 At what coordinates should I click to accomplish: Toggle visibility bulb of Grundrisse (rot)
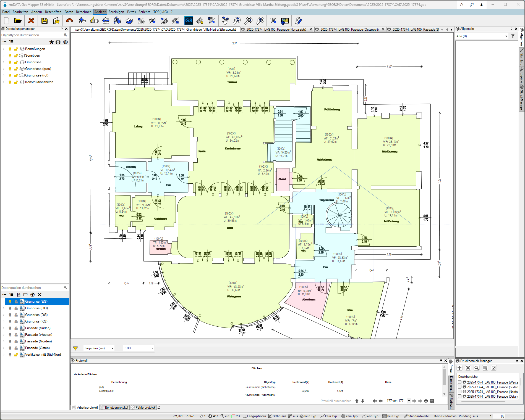10,75
